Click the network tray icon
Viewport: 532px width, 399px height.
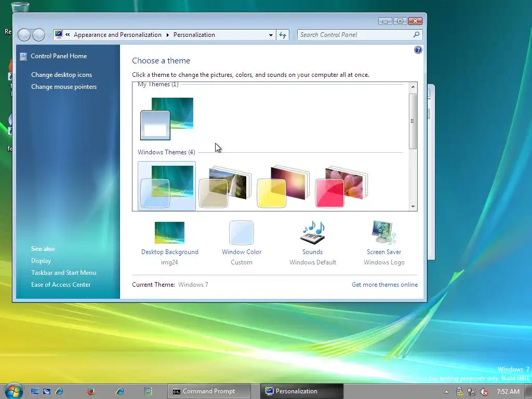pos(472,392)
